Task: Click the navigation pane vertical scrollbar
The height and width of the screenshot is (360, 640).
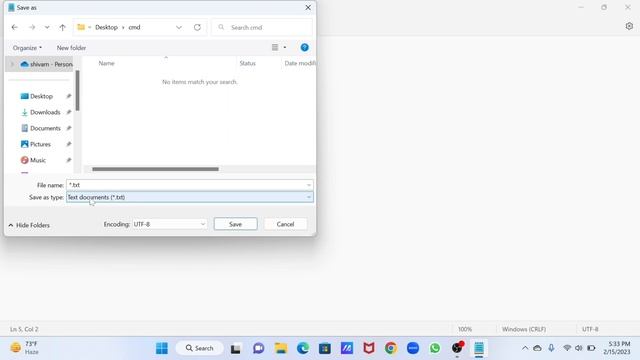Action: click(x=78, y=91)
